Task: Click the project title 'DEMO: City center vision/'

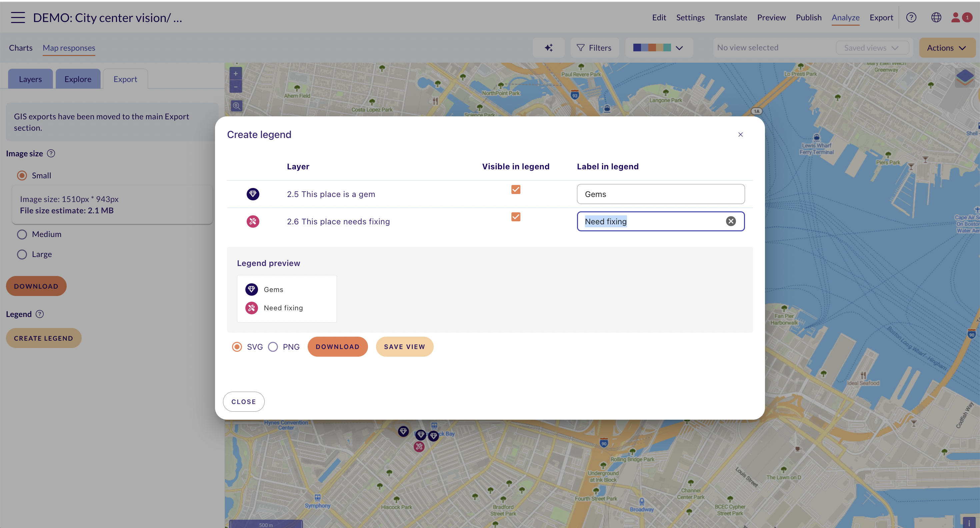Action: [x=108, y=17]
